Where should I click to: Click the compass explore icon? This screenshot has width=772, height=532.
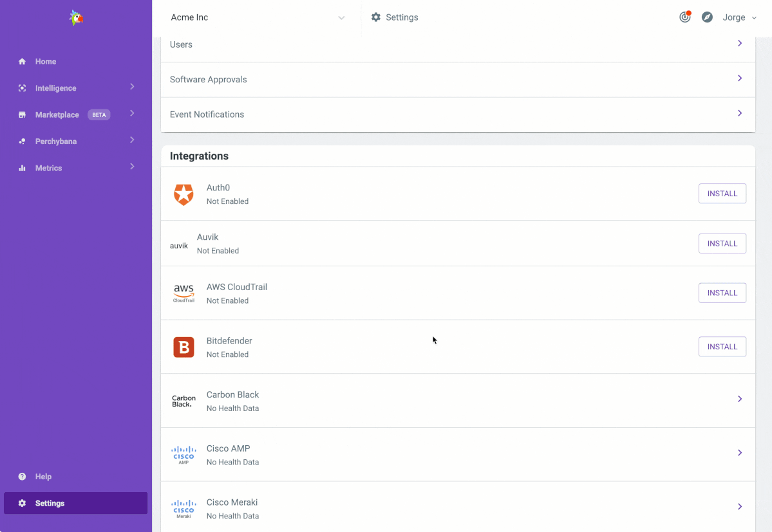(x=707, y=17)
